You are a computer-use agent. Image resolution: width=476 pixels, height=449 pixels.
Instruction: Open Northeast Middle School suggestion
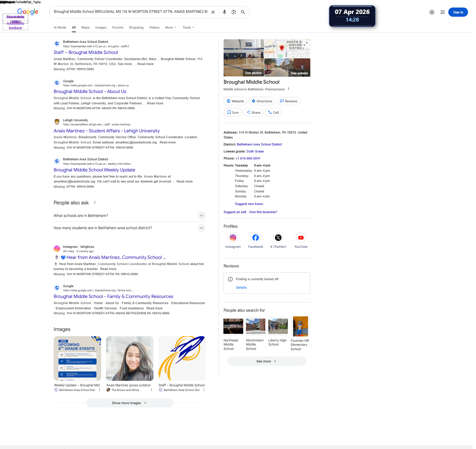[233, 334]
